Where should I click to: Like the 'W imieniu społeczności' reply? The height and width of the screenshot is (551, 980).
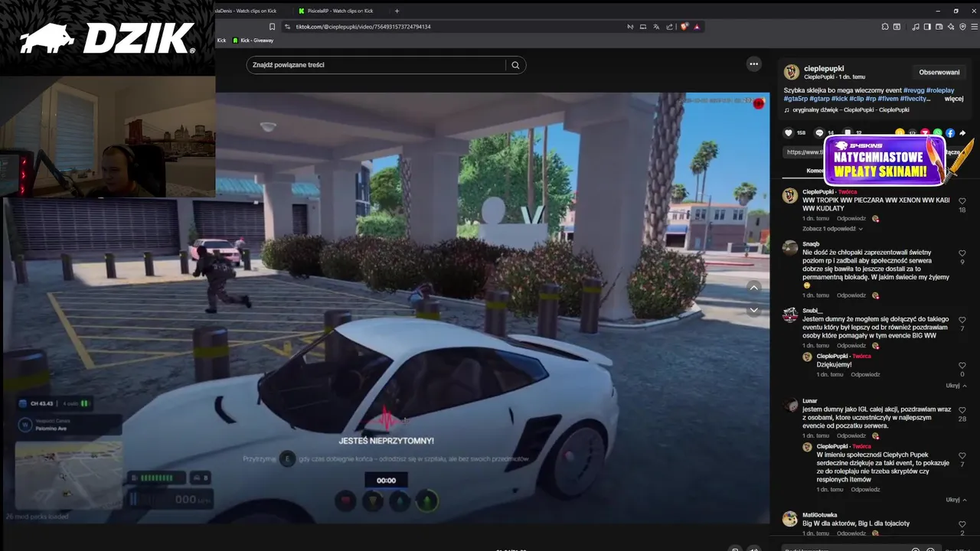(962, 455)
